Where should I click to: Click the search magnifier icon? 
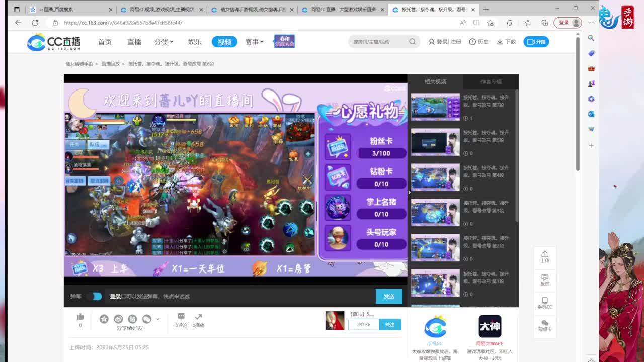click(413, 42)
